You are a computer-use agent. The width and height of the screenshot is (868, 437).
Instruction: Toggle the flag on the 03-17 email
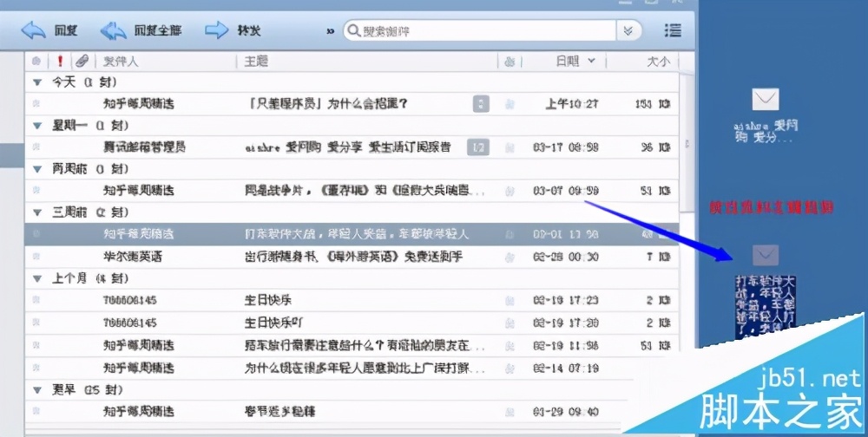tap(510, 147)
